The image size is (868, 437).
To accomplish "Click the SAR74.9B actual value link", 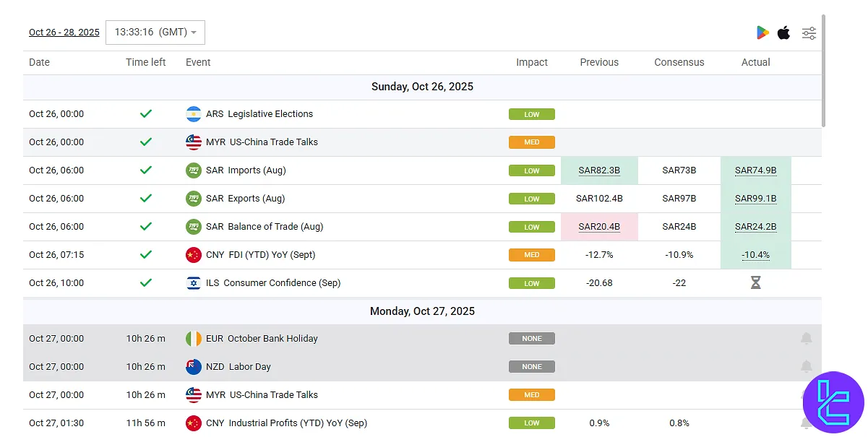I will point(755,170).
